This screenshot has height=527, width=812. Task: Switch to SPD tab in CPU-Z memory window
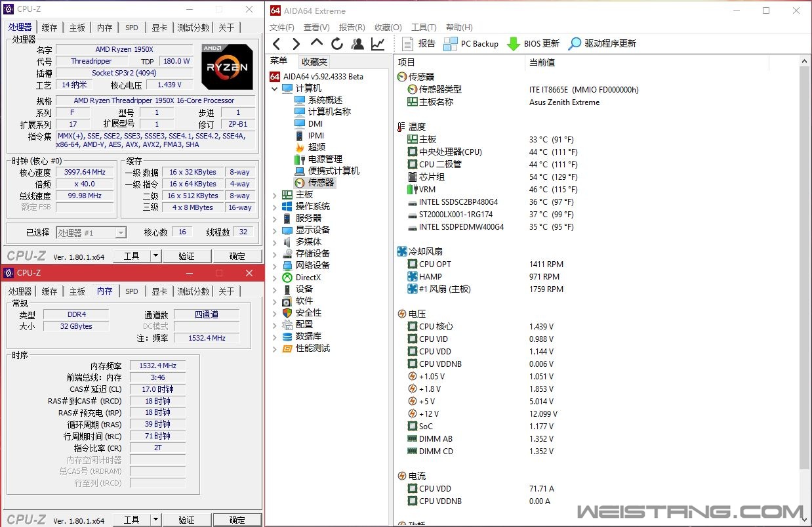coord(132,291)
